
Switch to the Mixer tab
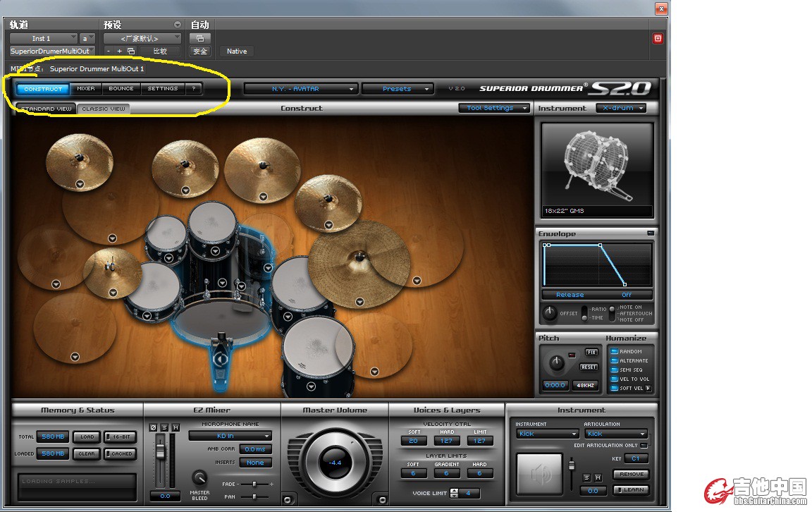tap(86, 89)
